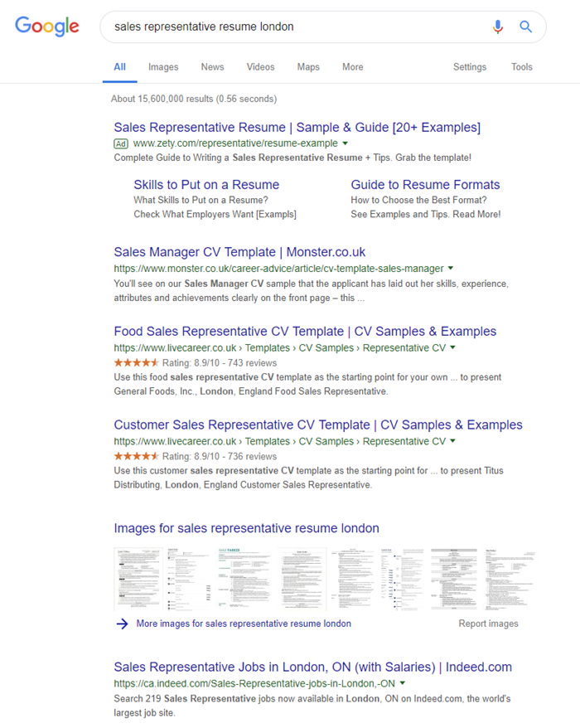Image resolution: width=580 pixels, height=728 pixels.
Task: Switch to the Images tab
Action: (x=163, y=67)
